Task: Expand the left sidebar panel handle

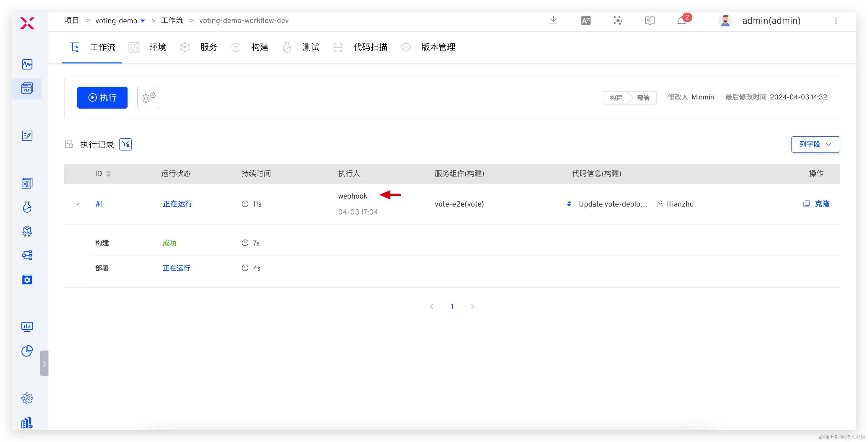Action: tap(44, 363)
